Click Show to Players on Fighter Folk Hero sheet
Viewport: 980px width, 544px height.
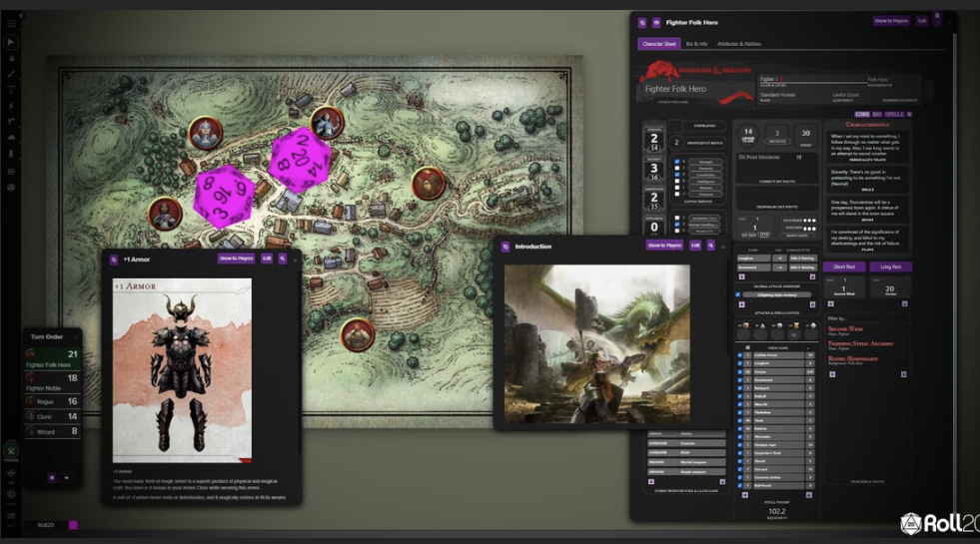pyautogui.click(x=891, y=21)
